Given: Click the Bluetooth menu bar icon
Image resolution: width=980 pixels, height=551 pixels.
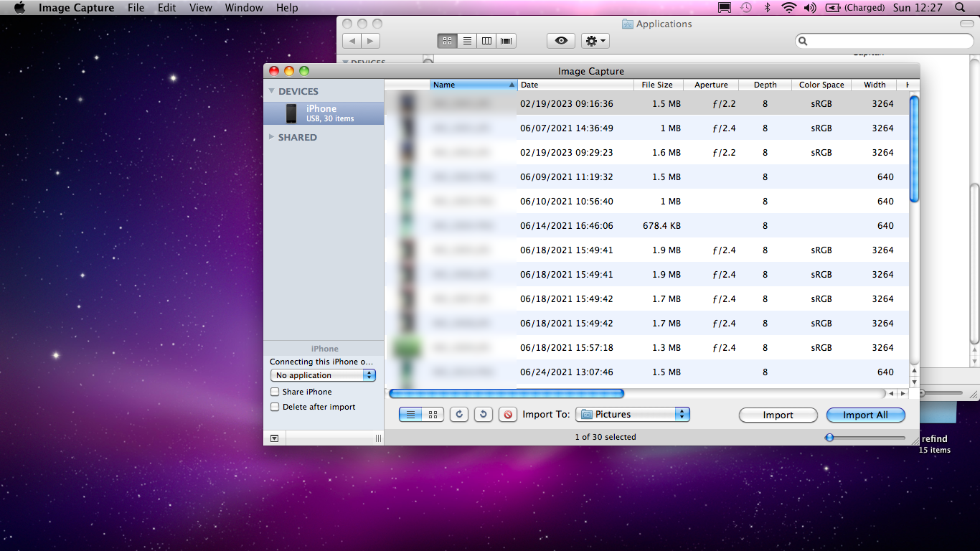Looking at the screenshot, I should tap(767, 8).
